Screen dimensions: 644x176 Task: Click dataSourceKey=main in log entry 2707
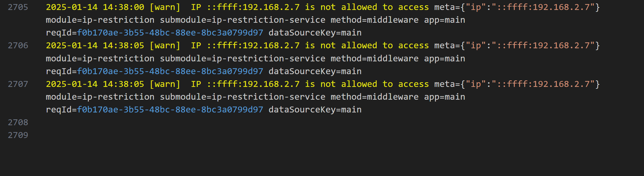coord(315,110)
